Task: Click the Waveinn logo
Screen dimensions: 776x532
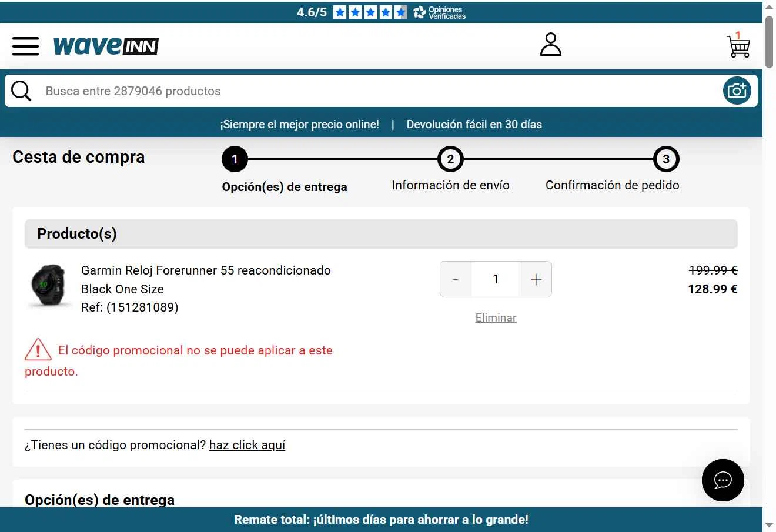Action: (106, 46)
